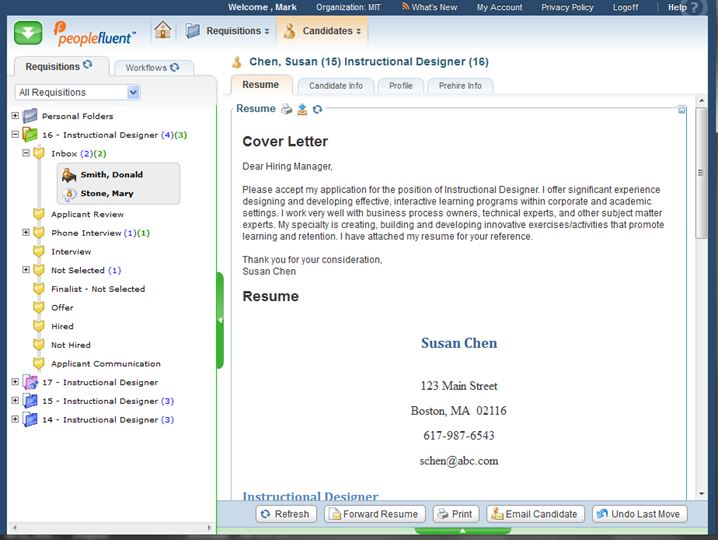
Task: Click the Email Candidate button
Action: (533, 514)
